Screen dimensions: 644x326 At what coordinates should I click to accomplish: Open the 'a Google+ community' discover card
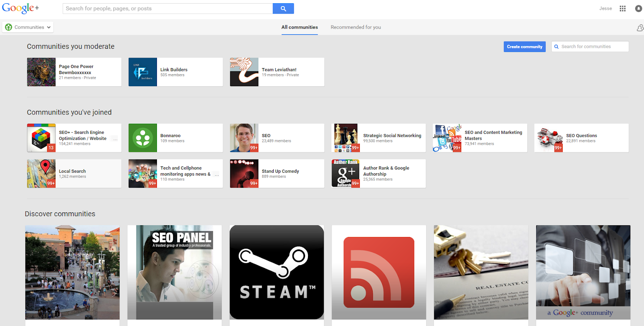tap(583, 272)
